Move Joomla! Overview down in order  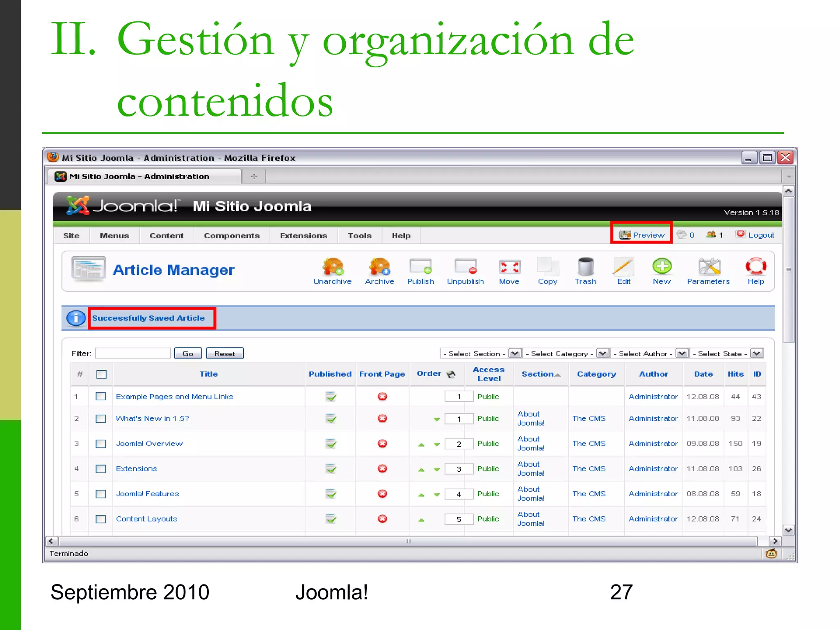tap(437, 445)
